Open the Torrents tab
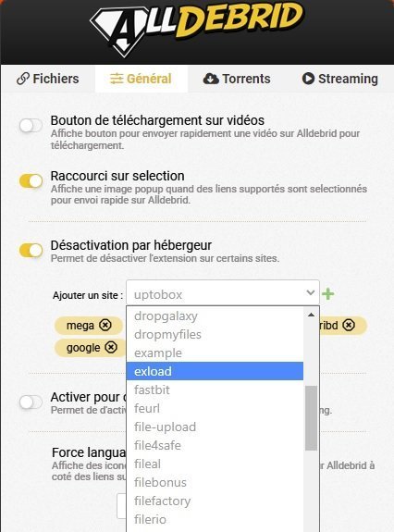The image size is (394, 532). [237, 79]
